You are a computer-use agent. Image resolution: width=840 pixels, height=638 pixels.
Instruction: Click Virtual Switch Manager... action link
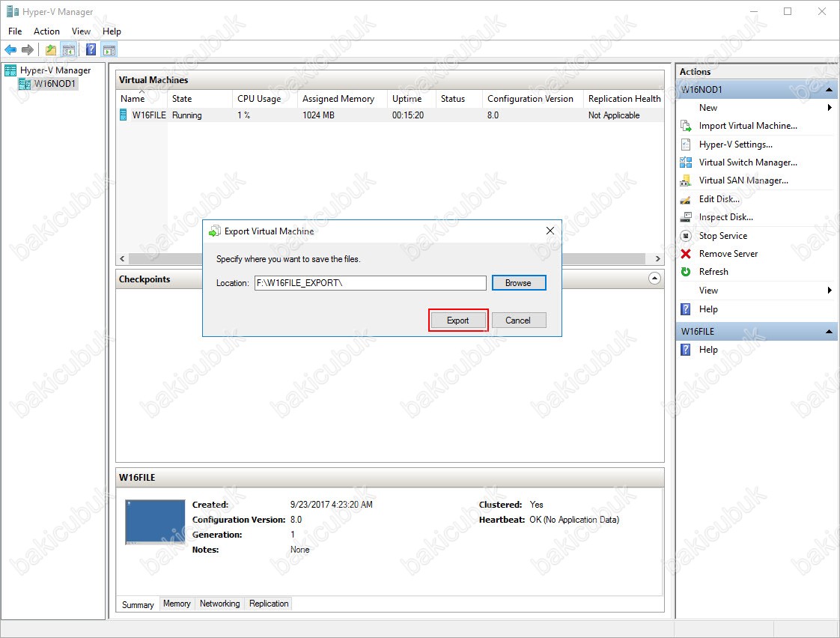pyautogui.click(x=748, y=162)
